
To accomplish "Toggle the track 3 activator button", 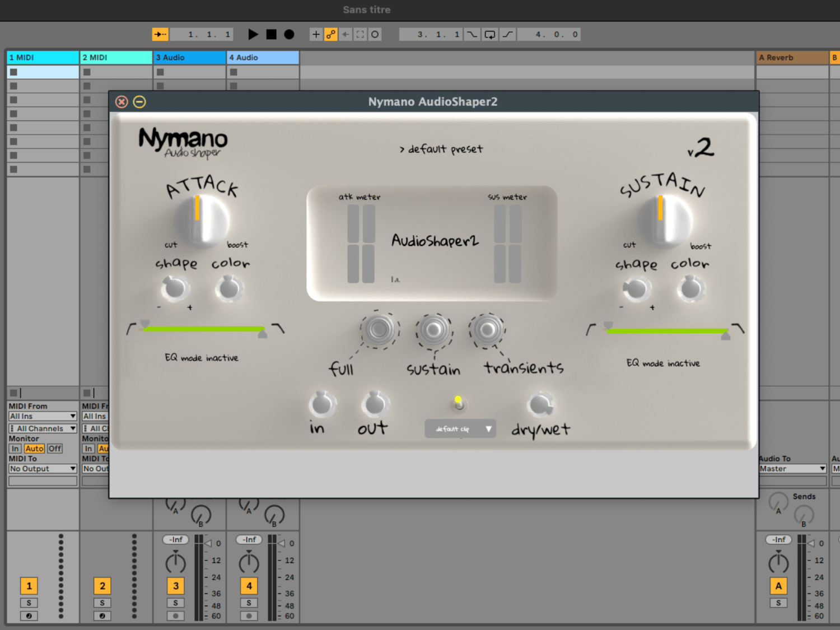I will click(x=176, y=586).
